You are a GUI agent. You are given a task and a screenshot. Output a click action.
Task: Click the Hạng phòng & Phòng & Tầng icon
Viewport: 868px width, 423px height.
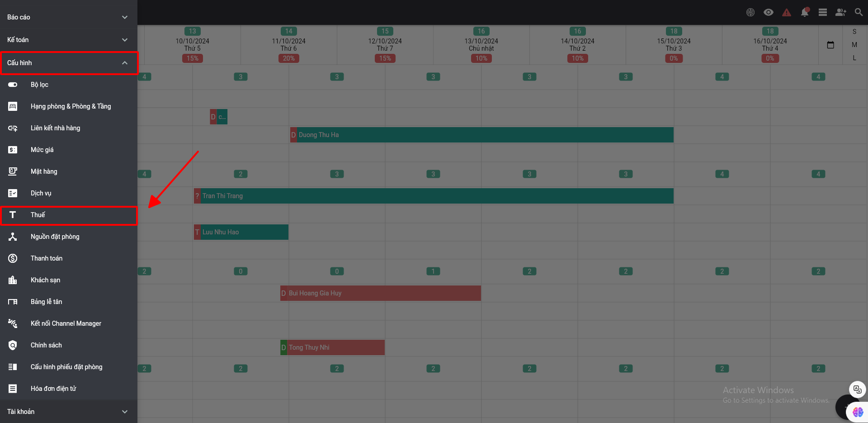coord(13,106)
